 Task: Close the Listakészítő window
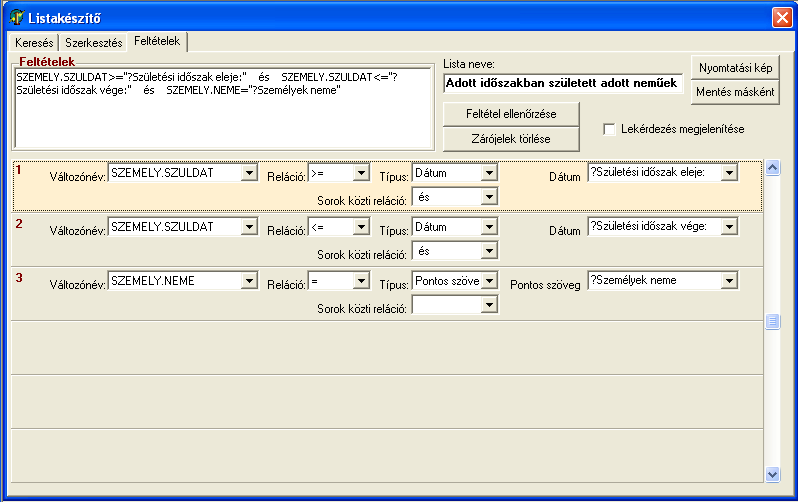coord(782,18)
